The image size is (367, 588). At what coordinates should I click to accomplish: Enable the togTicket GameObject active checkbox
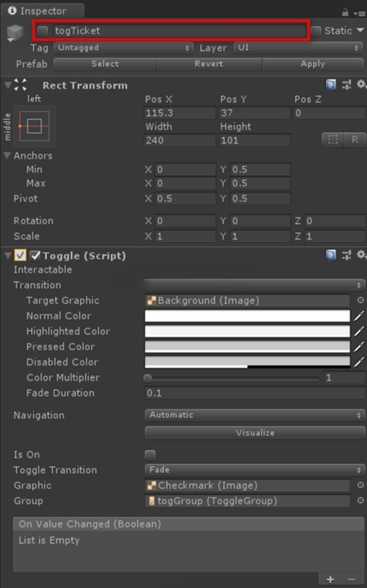43,31
